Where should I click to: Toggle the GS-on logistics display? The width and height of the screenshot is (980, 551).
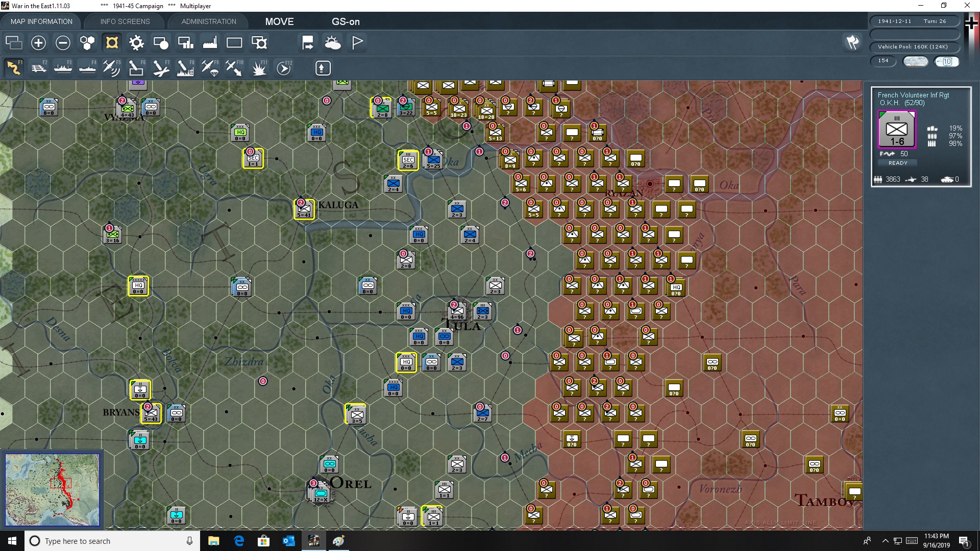(x=346, y=21)
